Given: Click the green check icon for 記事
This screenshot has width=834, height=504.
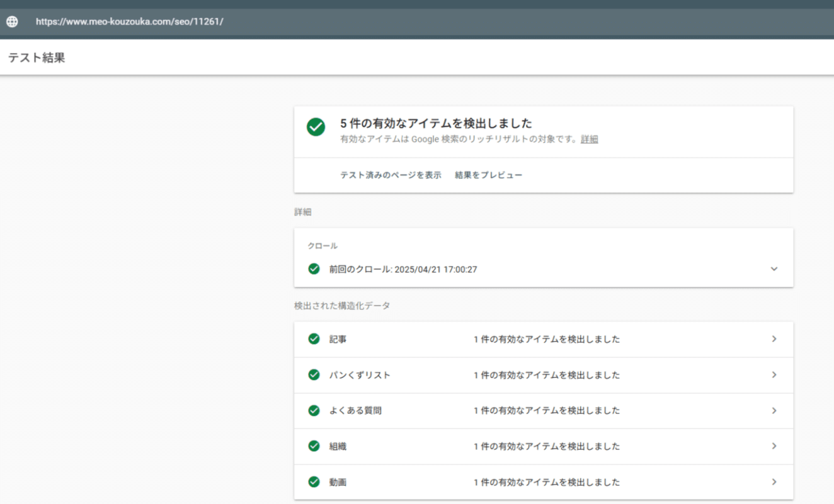Looking at the screenshot, I should pos(314,339).
